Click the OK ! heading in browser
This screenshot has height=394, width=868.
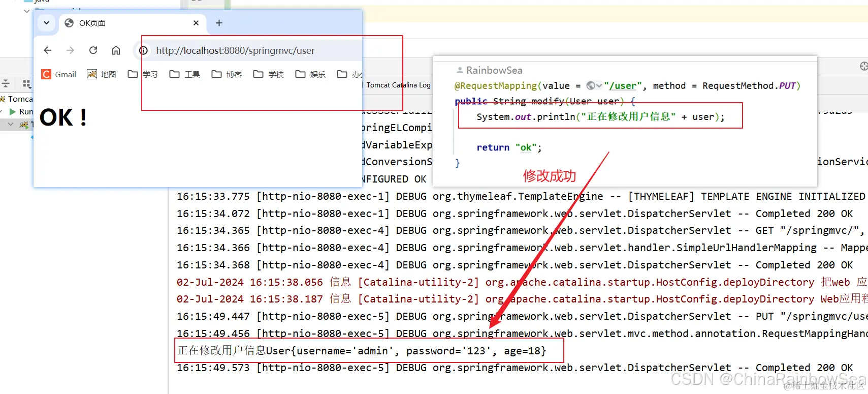click(63, 118)
